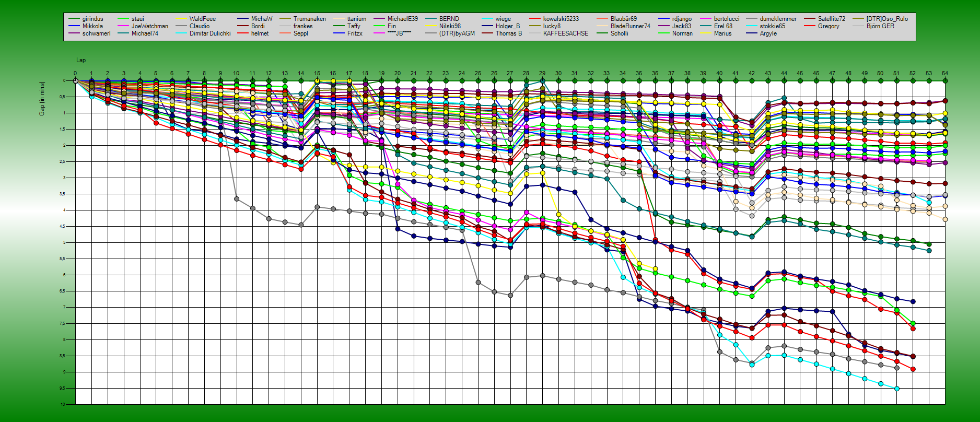Image resolution: width=980 pixels, height=422 pixels.
Task: Click the lowest cyan point at lap 51
Action: [897, 389]
